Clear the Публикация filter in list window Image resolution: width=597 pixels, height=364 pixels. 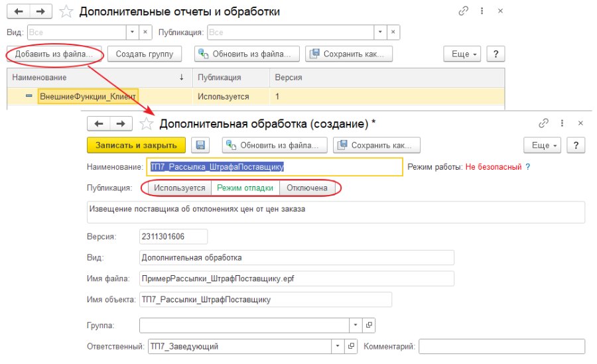(393, 32)
